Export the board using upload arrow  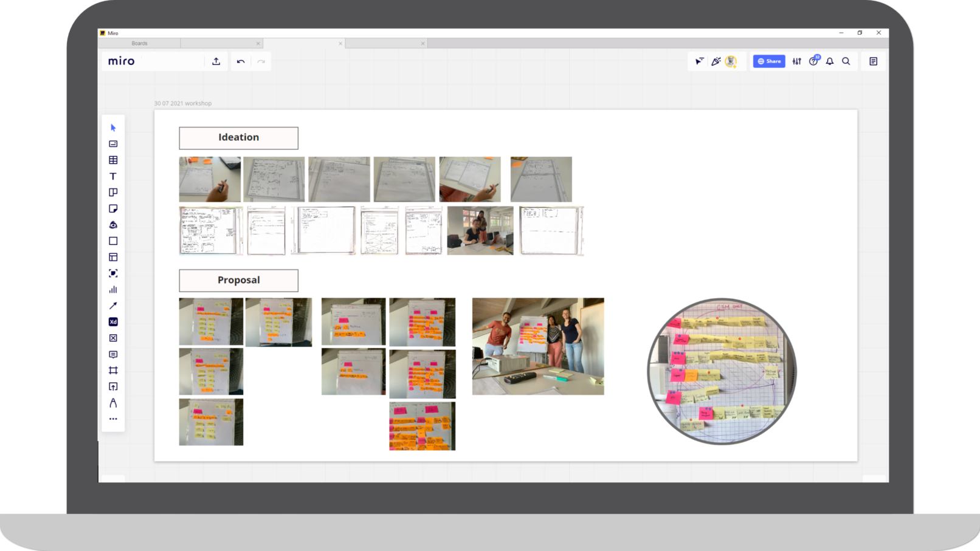216,61
